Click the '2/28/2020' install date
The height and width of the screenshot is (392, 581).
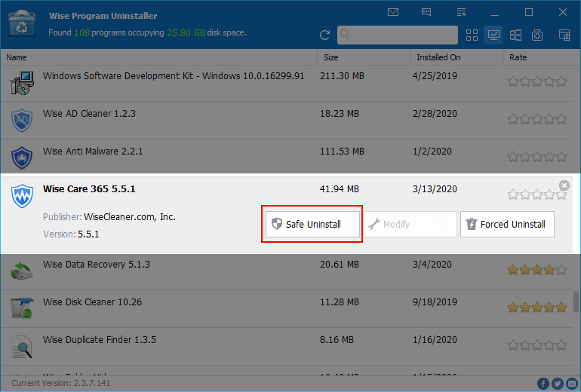click(435, 114)
